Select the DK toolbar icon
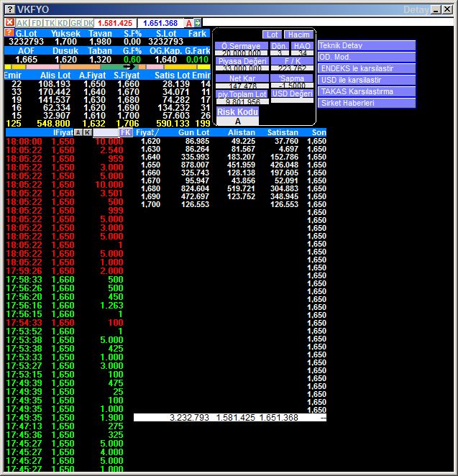The width and height of the screenshot is (458, 476). coord(88,23)
